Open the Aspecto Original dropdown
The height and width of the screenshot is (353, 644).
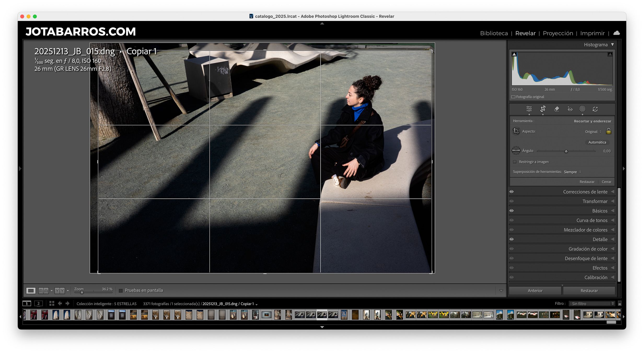[593, 132]
